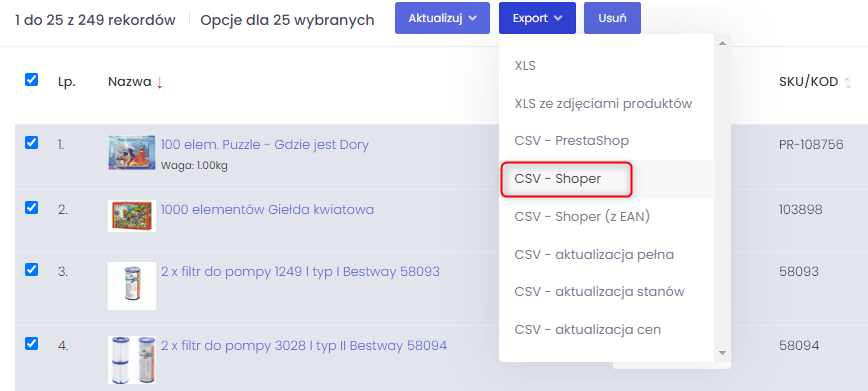Click the Usuń button

coord(612,18)
